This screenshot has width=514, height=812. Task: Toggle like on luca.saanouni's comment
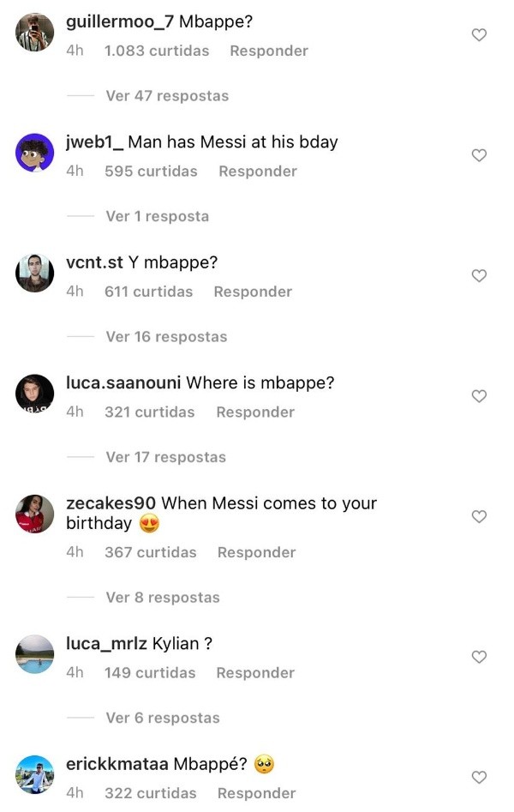pos(480,395)
